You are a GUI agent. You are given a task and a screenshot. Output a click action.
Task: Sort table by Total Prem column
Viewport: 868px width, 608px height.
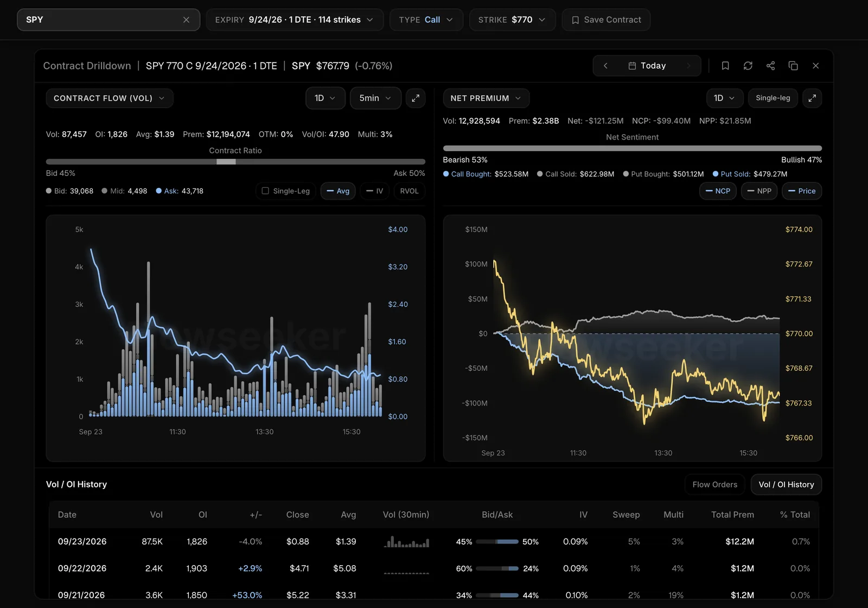tap(732, 515)
